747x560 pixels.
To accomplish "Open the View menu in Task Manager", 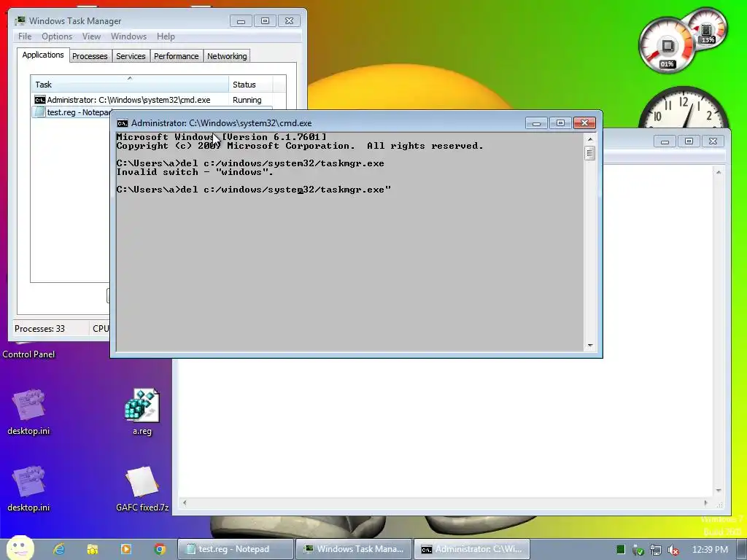I will [91, 36].
